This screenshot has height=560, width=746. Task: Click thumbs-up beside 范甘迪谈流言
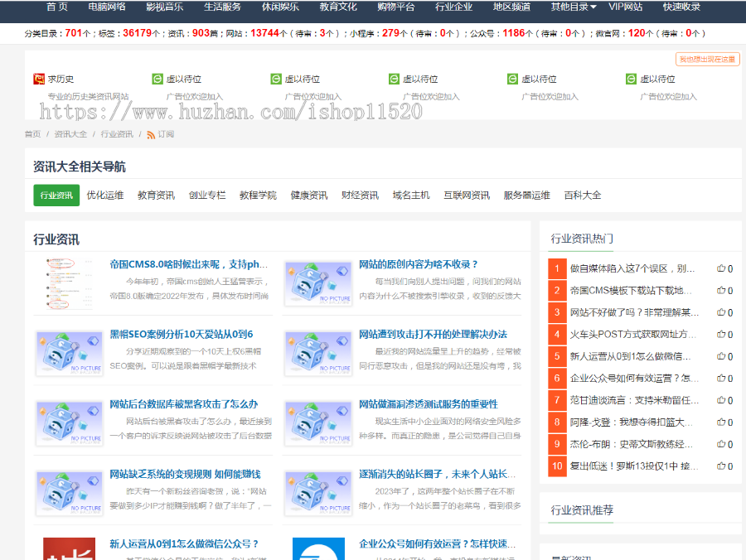(x=721, y=400)
